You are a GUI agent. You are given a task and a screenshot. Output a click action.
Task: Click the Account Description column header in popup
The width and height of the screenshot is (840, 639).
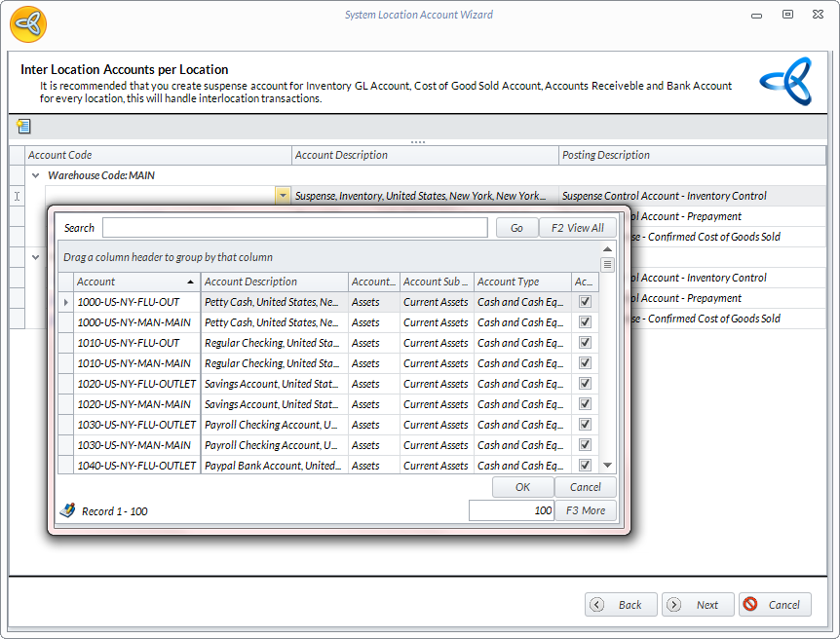(x=274, y=282)
